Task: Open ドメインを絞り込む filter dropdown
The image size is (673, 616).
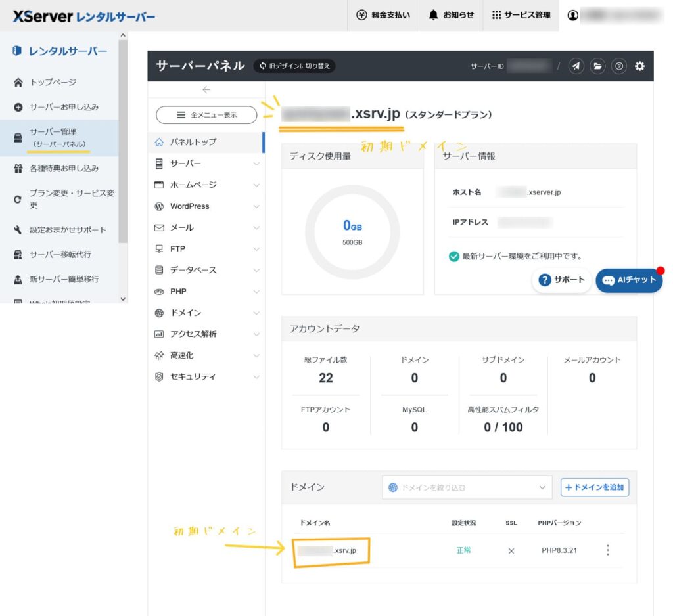Action: [x=467, y=487]
